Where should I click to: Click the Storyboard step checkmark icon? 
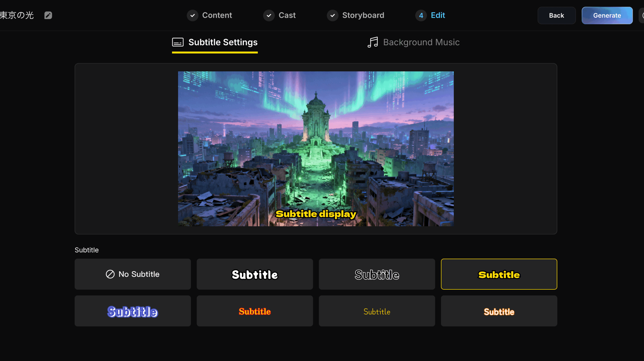tap(333, 16)
